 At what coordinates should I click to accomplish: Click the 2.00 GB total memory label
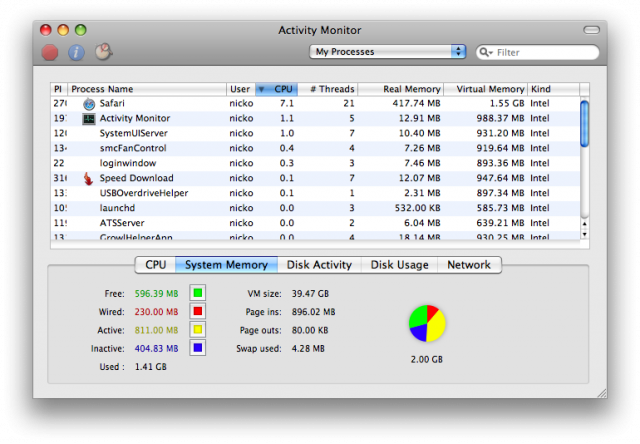point(427,360)
